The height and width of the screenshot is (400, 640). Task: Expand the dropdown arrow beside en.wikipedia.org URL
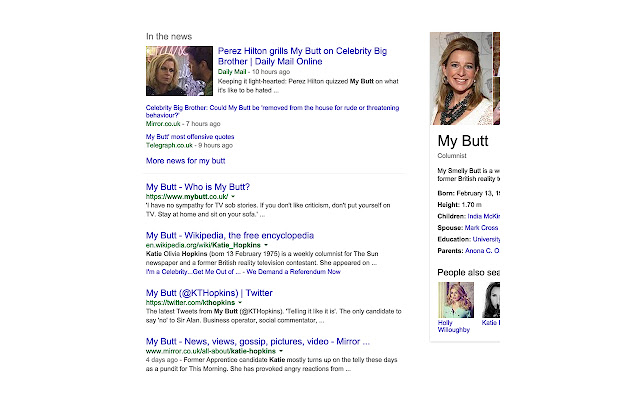tap(266, 245)
